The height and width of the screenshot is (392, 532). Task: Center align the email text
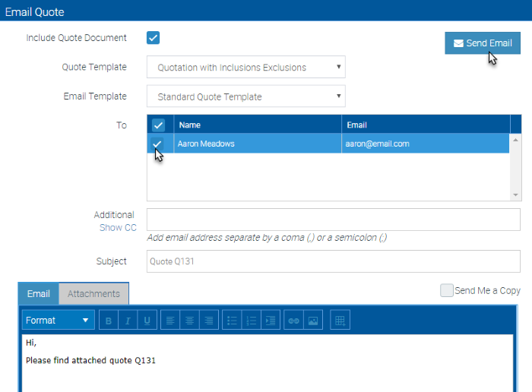(x=190, y=320)
